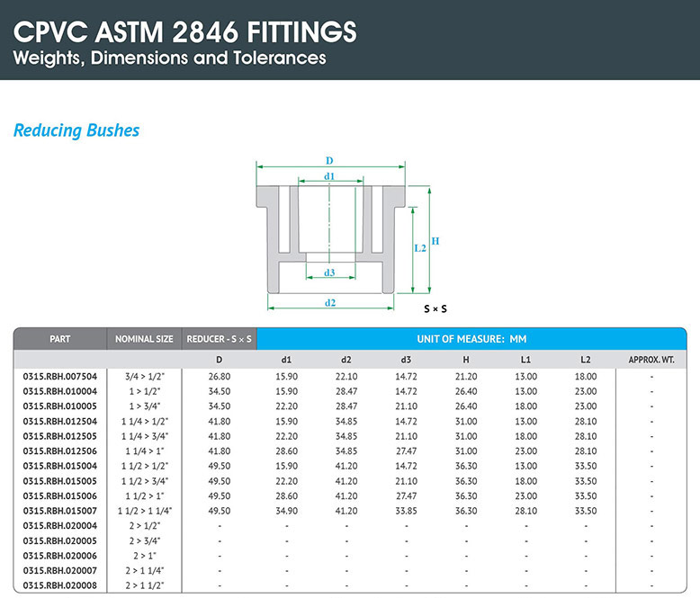Viewport: 700px width, 598px height.
Task: Select part number 0315.RBH.012506
Action: point(60,450)
